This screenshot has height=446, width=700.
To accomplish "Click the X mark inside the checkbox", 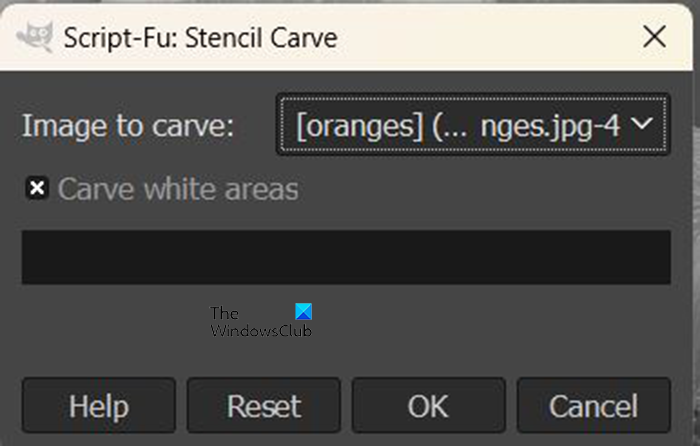I will [x=37, y=188].
